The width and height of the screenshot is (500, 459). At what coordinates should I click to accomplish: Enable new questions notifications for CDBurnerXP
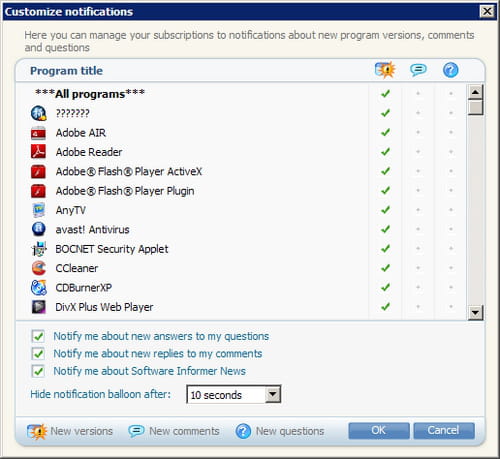coord(451,287)
